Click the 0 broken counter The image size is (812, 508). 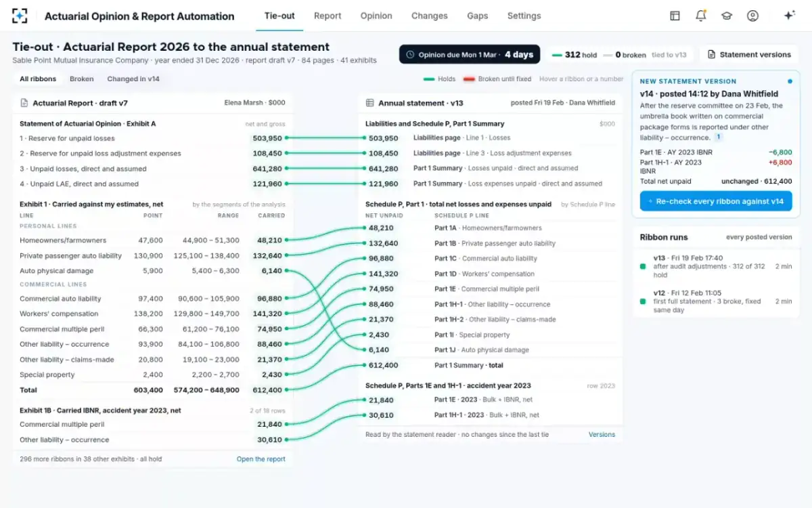click(625, 55)
